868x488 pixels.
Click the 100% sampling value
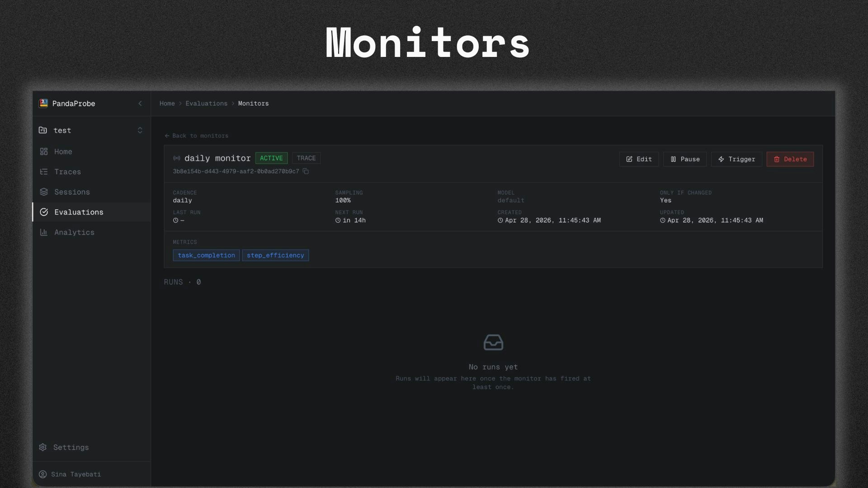343,200
